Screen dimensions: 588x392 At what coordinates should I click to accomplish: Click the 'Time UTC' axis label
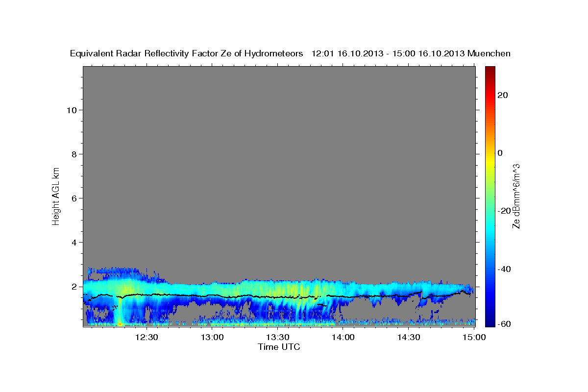[x=279, y=347]
